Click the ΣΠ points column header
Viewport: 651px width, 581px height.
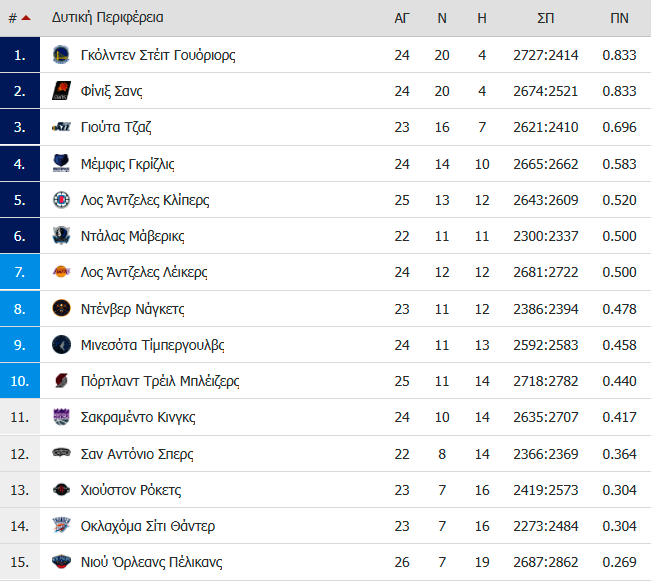click(x=546, y=18)
